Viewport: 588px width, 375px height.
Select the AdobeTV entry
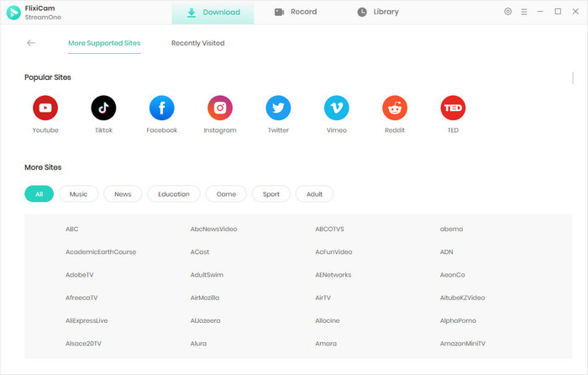[80, 275]
